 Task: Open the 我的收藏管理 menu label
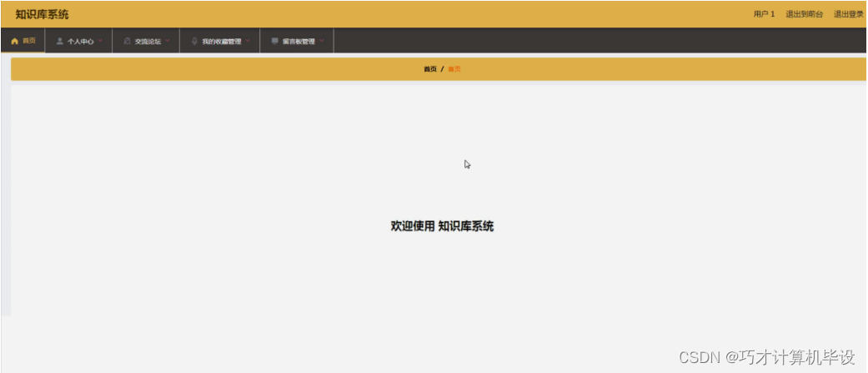[x=222, y=42]
